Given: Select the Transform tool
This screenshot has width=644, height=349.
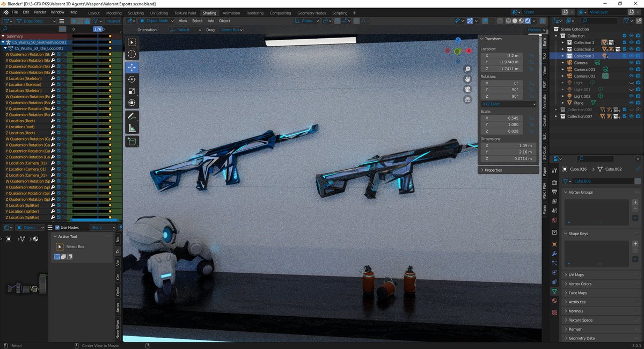Looking at the screenshot, I should click(x=132, y=103).
